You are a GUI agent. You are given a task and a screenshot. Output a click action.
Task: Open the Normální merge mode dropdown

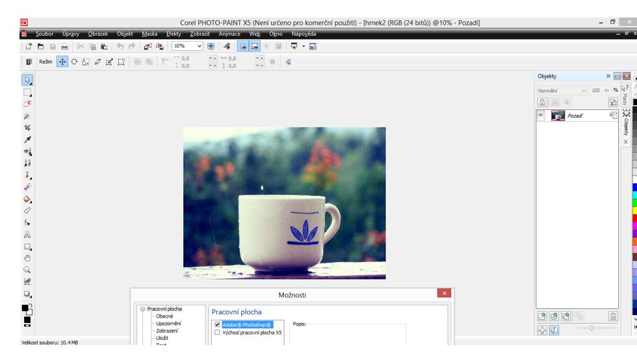tap(583, 90)
